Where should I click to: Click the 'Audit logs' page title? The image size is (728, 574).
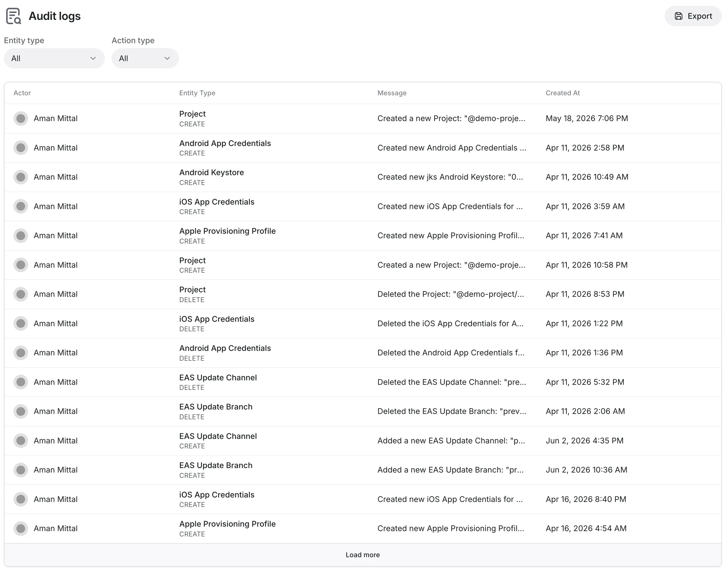pos(55,16)
